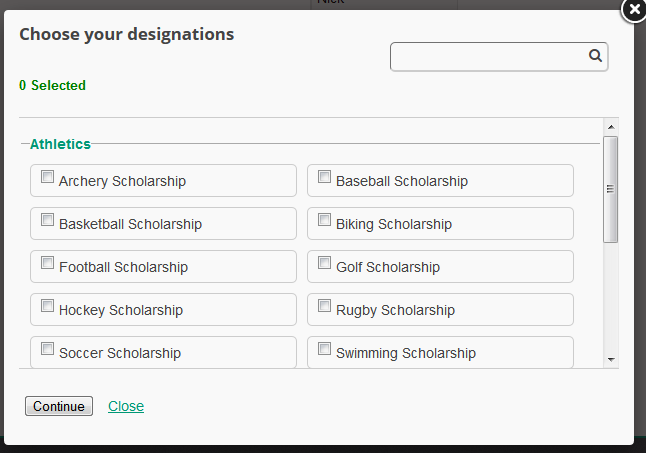646x453 pixels.
Task: Click the designations list scrollbar thumb
Action: click(x=611, y=189)
